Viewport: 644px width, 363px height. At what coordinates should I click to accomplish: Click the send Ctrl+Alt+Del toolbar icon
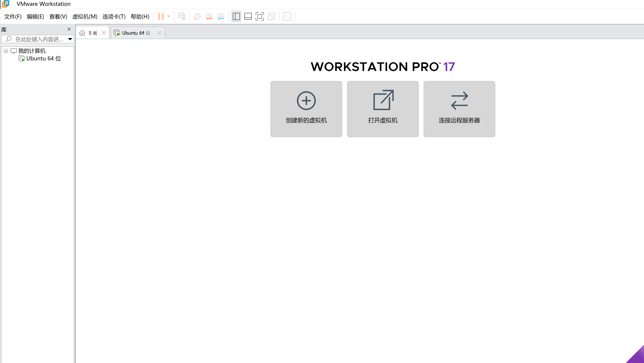182,16
